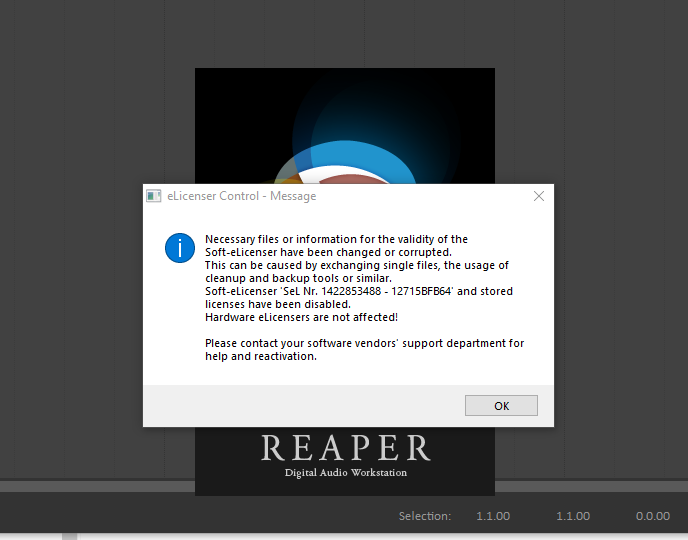The height and width of the screenshot is (540, 688).
Task: Click the 'Selection:' label in transport bar
Action: [x=425, y=516]
